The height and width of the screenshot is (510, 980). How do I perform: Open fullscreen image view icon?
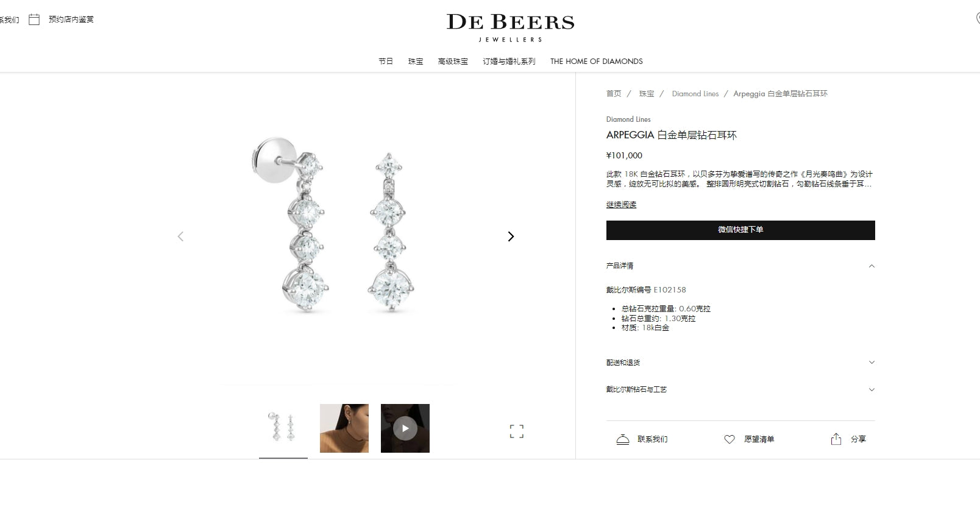(x=516, y=431)
